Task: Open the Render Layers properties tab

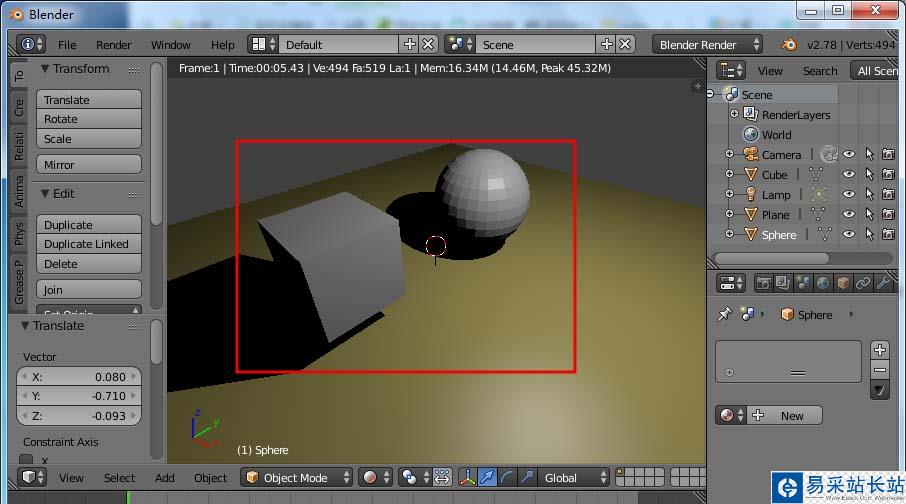Action: pos(783,283)
